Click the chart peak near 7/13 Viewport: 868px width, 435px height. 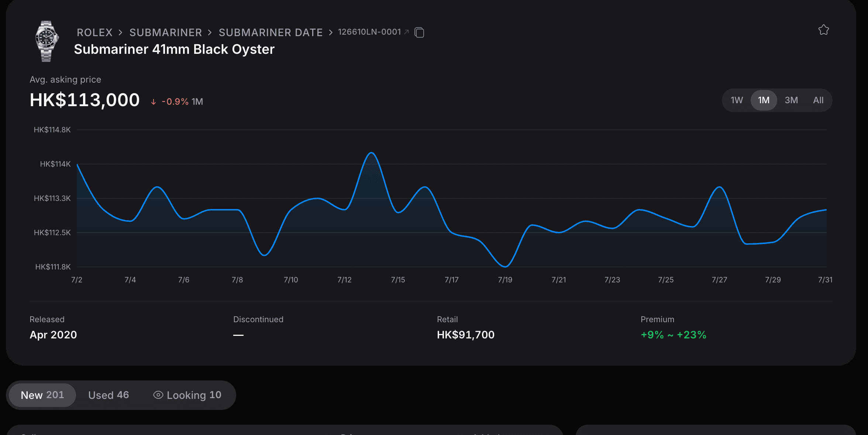pyautogui.click(x=371, y=153)
